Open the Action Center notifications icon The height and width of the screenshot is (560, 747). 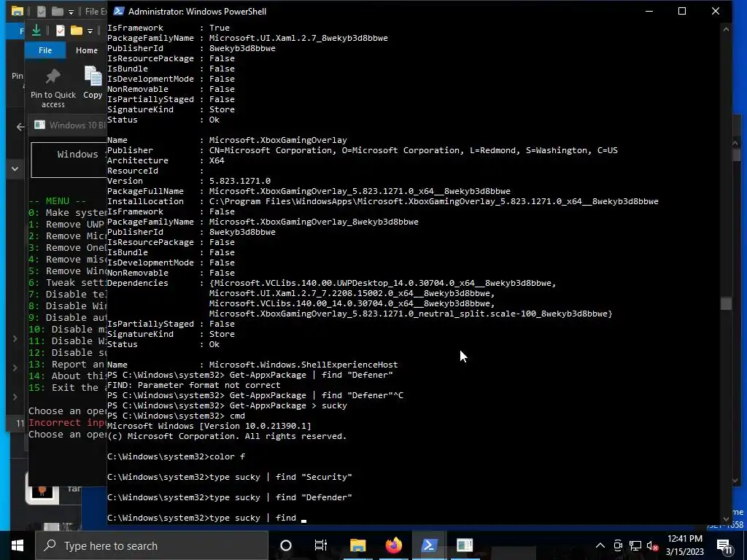724,545
